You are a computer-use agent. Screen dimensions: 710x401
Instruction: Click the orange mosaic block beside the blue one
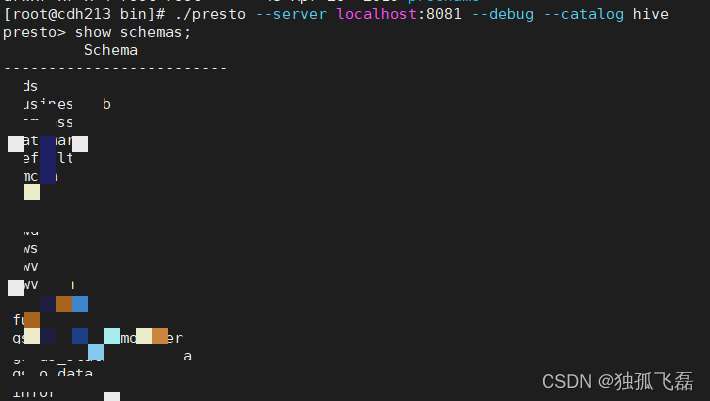[64, 304]
